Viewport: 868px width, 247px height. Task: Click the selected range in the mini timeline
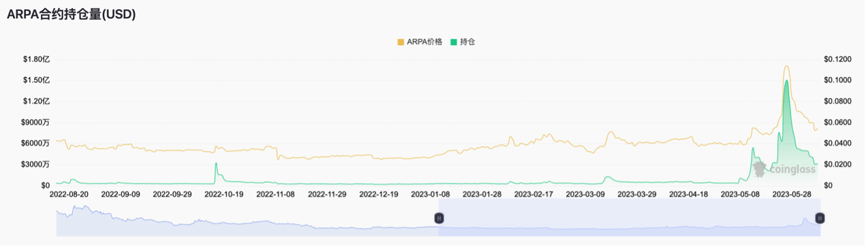[x=629, y=218]
